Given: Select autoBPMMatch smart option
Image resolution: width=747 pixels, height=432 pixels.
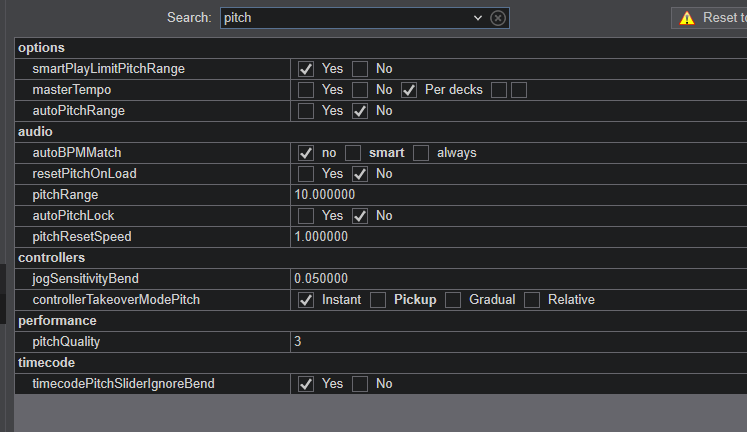Looking at the screenshot, I should [353, 153].
